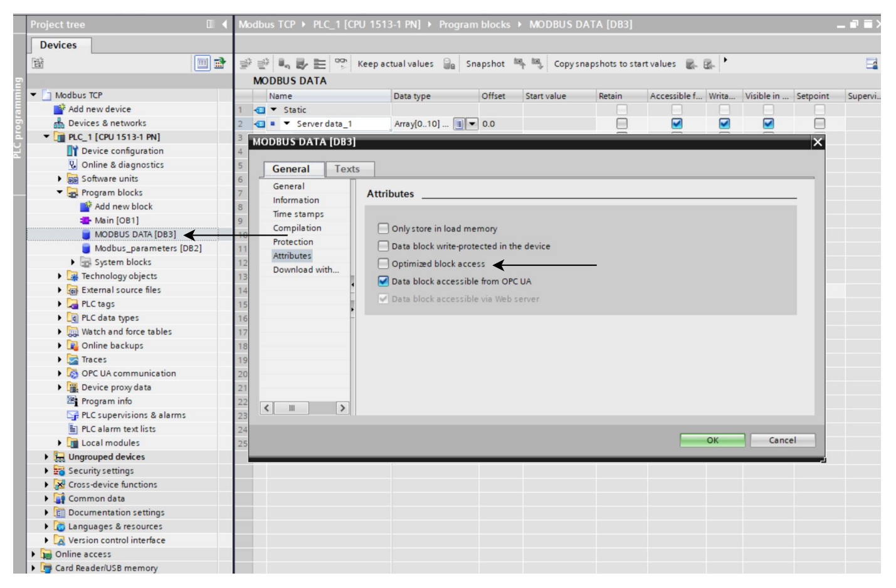Click the Keep actual values toolbar icon

[x=449, y=64]
